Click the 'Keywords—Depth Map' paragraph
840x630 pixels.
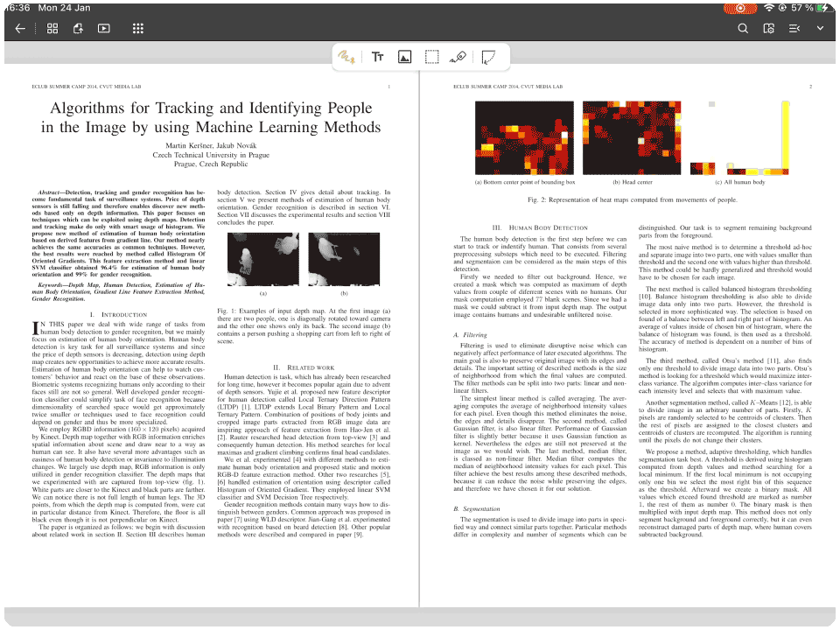(118, 292)
